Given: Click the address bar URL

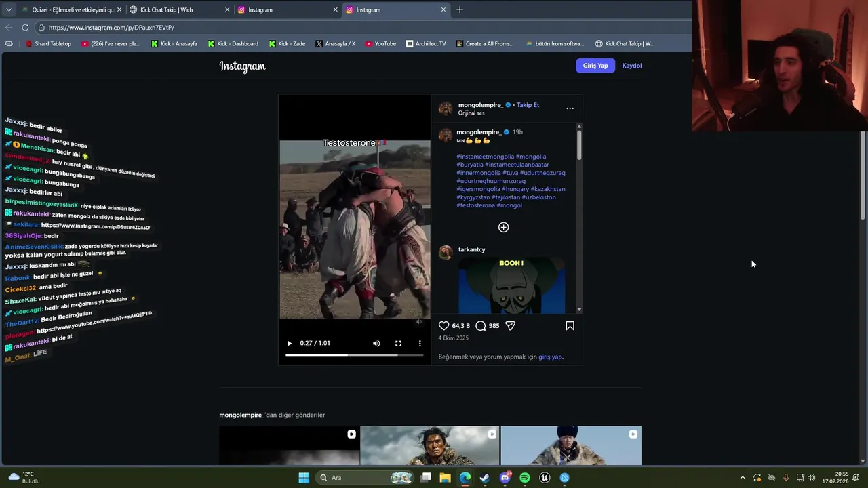Looking at the screenshot, I should click(x=111, y=28).
